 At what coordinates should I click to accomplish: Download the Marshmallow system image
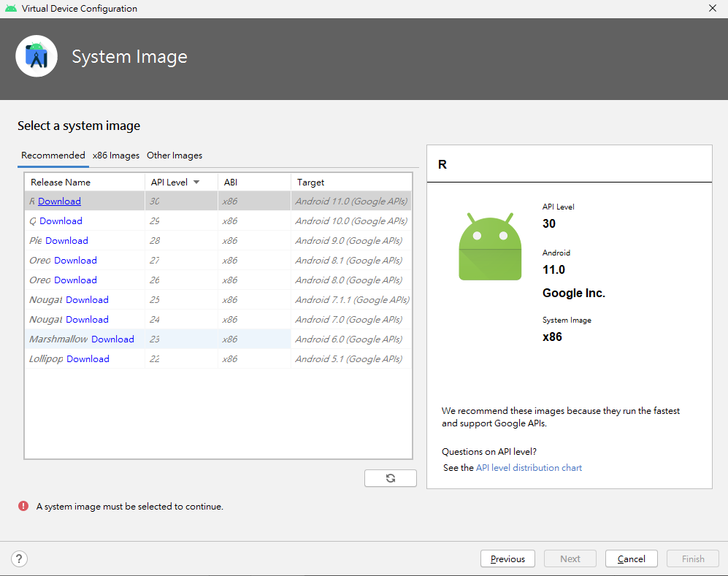pos(112,339)
